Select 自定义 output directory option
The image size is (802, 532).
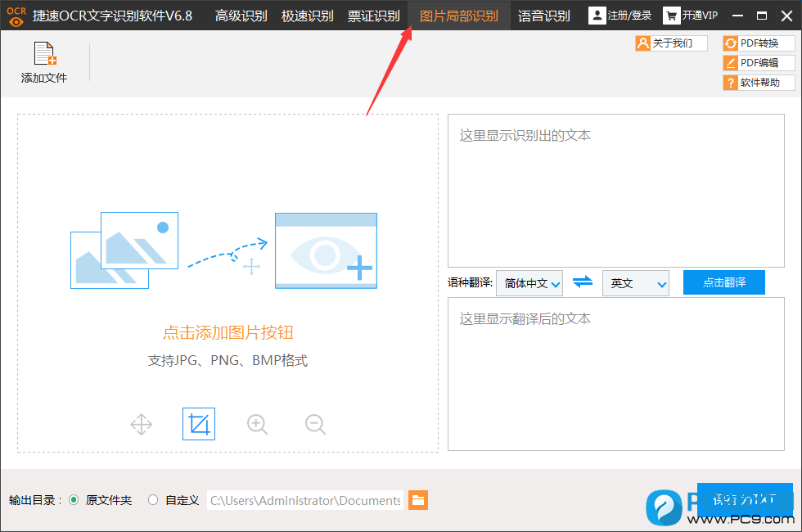[173, 500]
